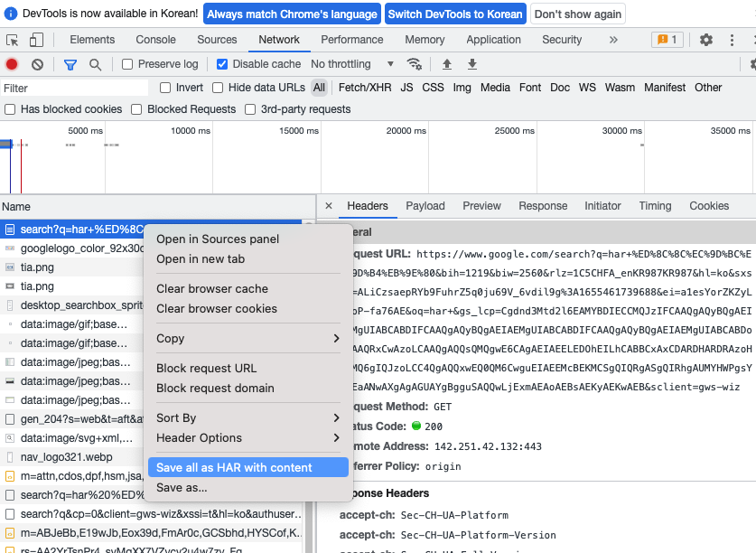Select Block request URL

247,368
